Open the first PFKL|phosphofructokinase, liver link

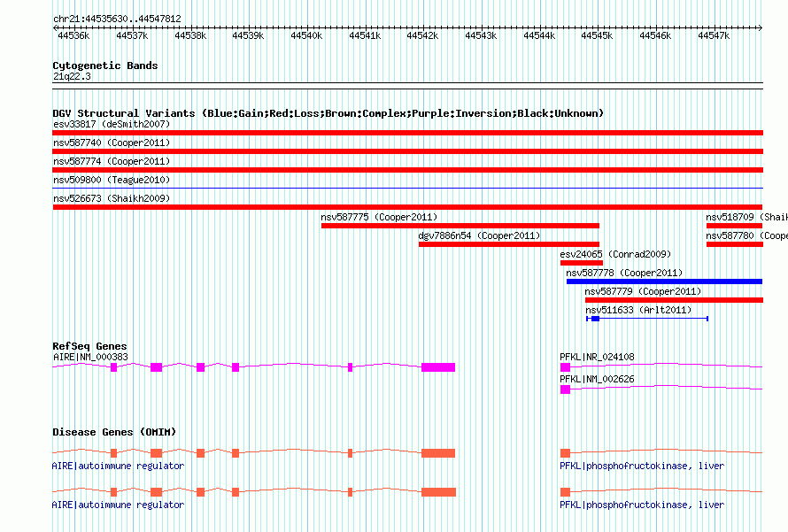pos(642,466)
